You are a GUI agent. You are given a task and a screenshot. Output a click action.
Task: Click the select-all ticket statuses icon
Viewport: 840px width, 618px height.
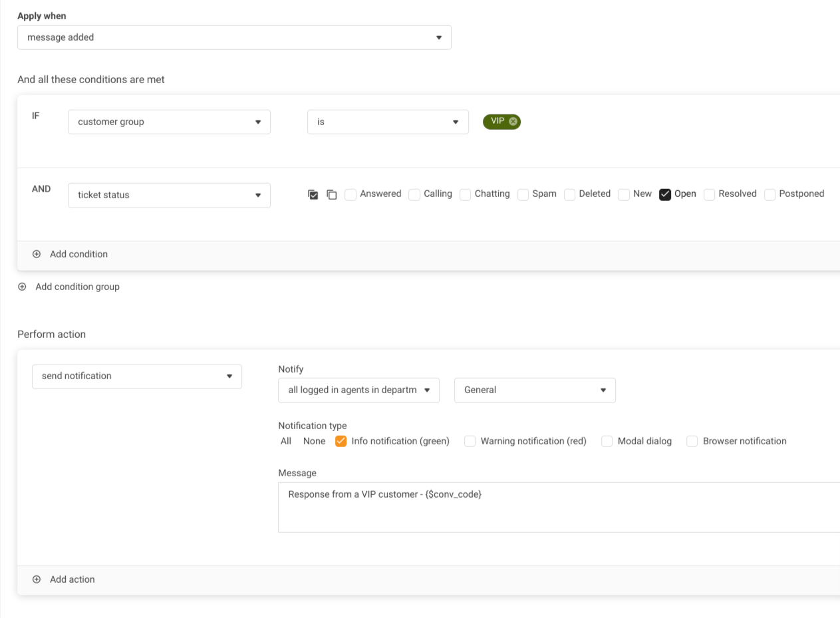(313, 195)
